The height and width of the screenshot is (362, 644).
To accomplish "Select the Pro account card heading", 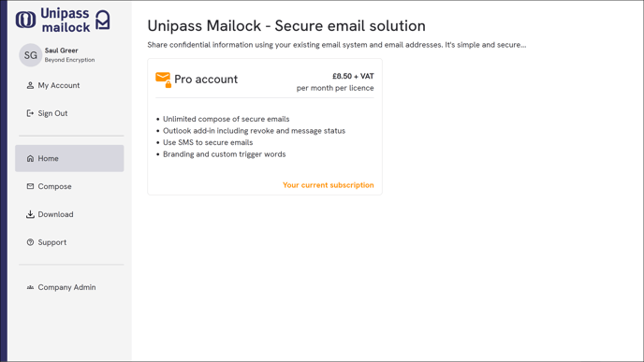I will click(x=206, y=80).
